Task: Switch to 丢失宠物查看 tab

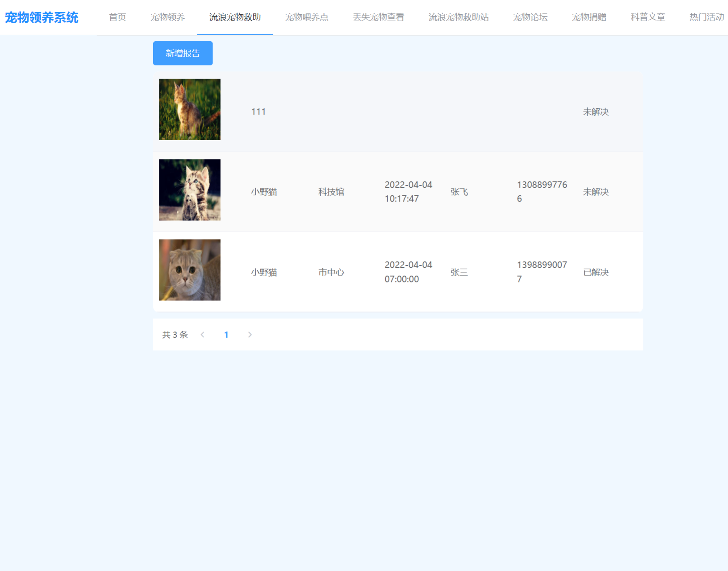Action: [x=378, y=17]
